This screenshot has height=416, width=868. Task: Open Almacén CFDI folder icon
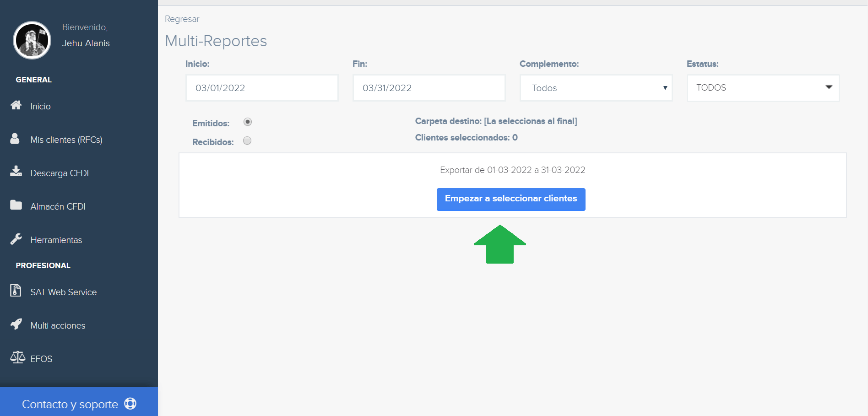[16, 205]
